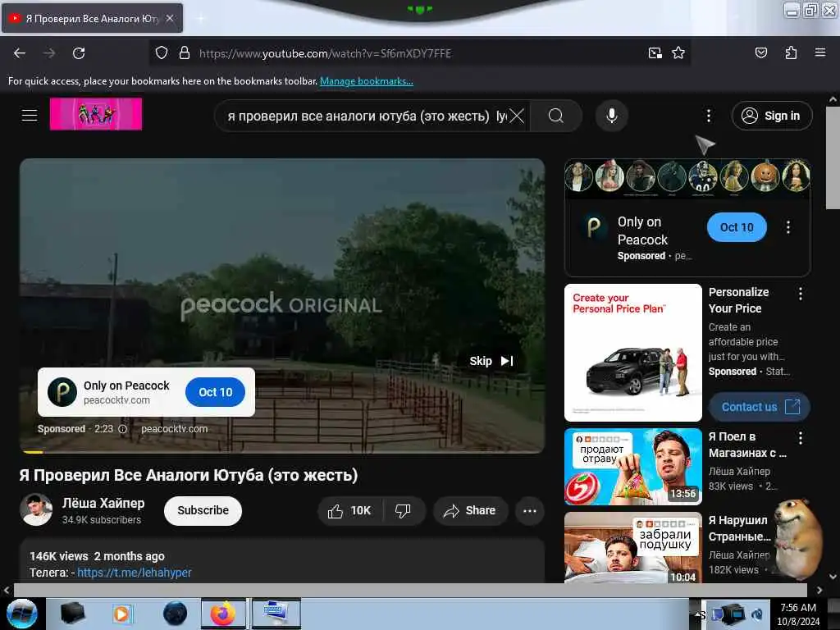Screen dimensions: 840x630
Task: Clear the YouTube search box text
Action: [x=517, y=116]
